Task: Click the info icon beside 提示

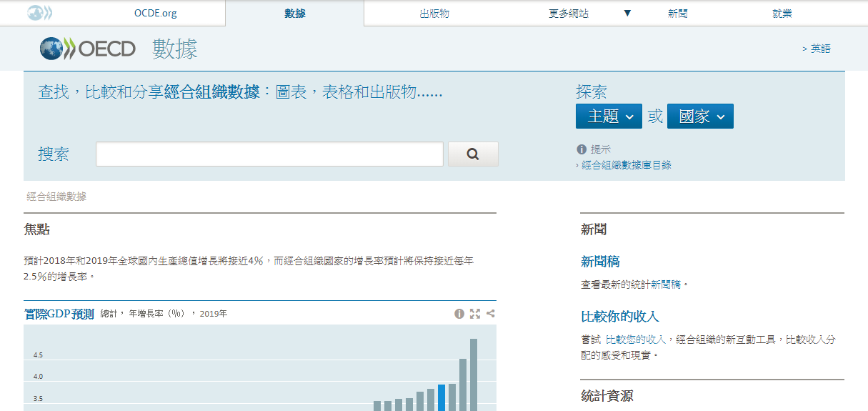Action: click(x=582, y=149)
